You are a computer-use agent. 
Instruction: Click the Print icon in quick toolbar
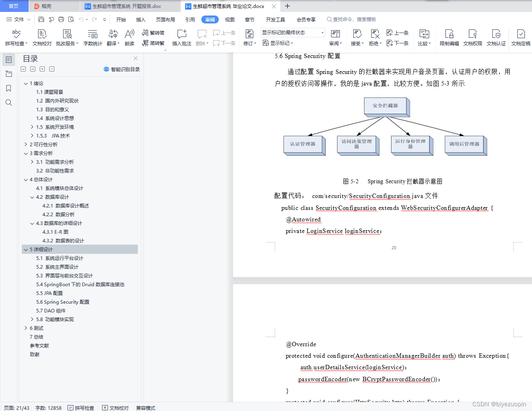pos(61,19)
